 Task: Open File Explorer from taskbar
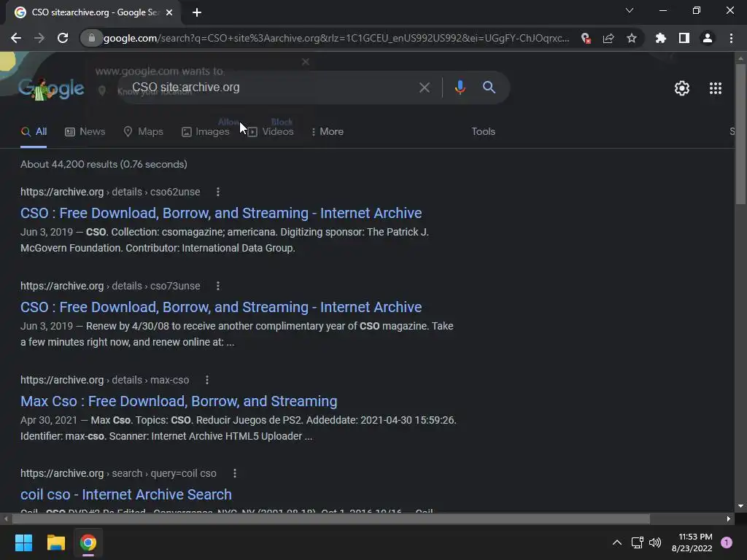55,542
